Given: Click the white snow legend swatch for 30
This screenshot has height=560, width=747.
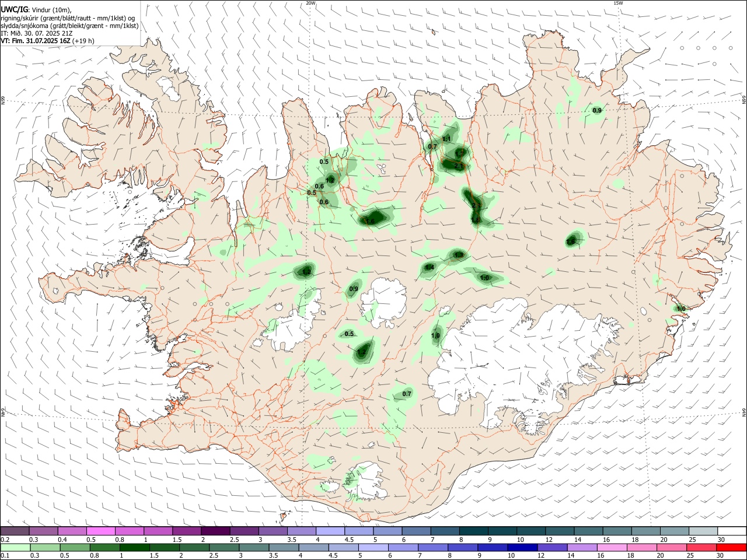Looking at the screenshot, I should 732,531.
